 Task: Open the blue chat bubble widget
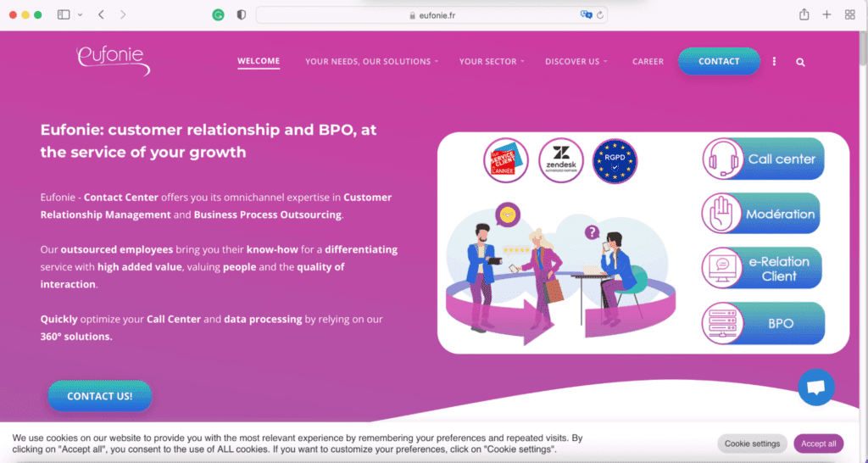click(x=816, y=388)
